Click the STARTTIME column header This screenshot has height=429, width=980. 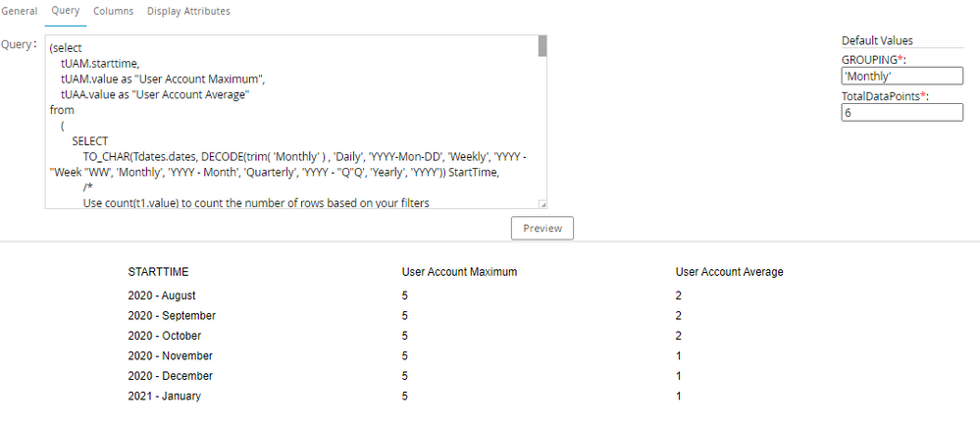pyautogui.click(x=158, y=272)
